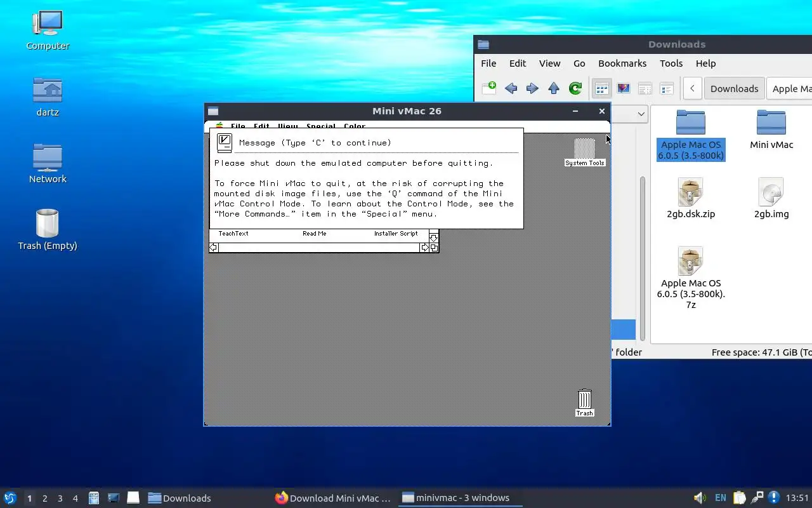Viewport: 812px width, 508px height.
Task: Select the dartz home folder icon
Action: click(x=48, y=97)
